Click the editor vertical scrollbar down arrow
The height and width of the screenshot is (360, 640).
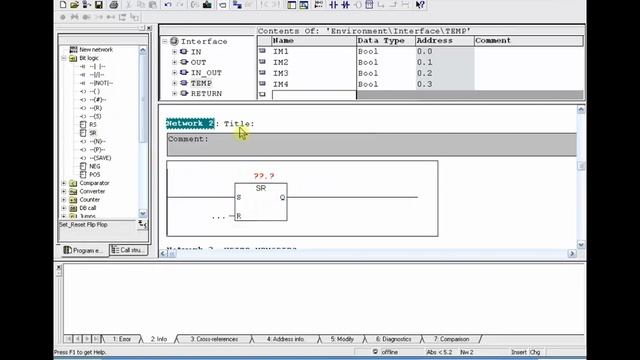[x=581, y=245]
